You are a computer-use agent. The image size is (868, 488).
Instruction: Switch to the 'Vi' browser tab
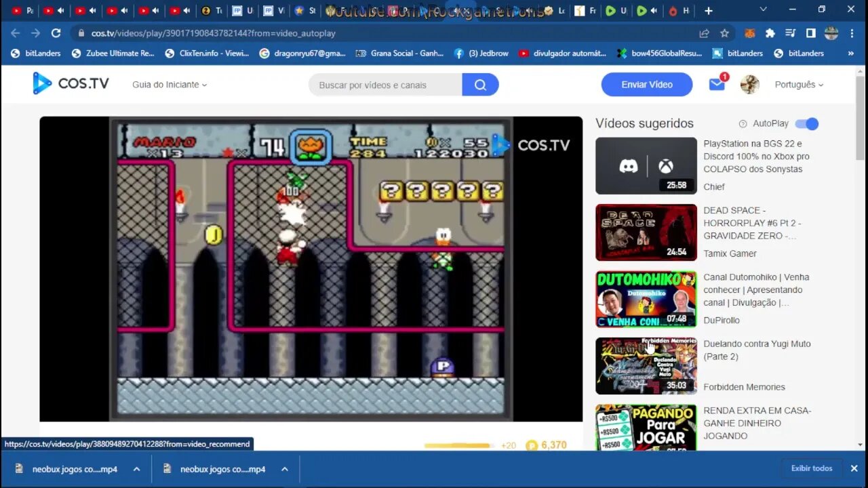coord(274,11)
